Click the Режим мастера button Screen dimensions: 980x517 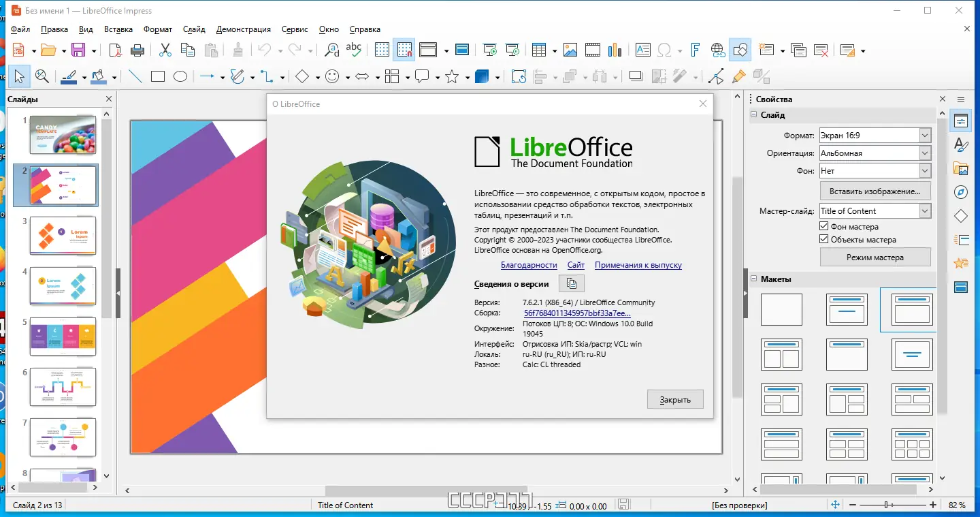pos(875,257)
